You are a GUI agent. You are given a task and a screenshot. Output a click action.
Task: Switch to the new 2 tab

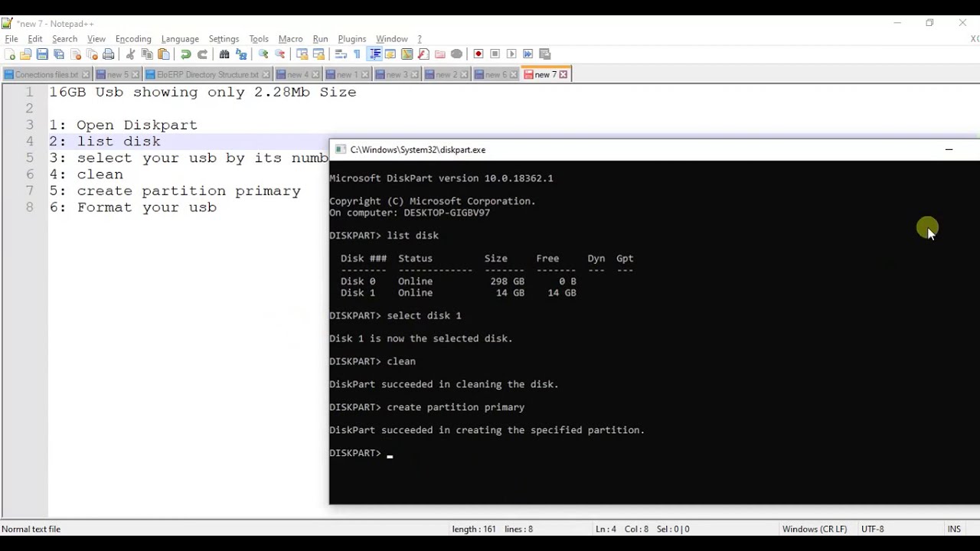[x=446, y=74]
